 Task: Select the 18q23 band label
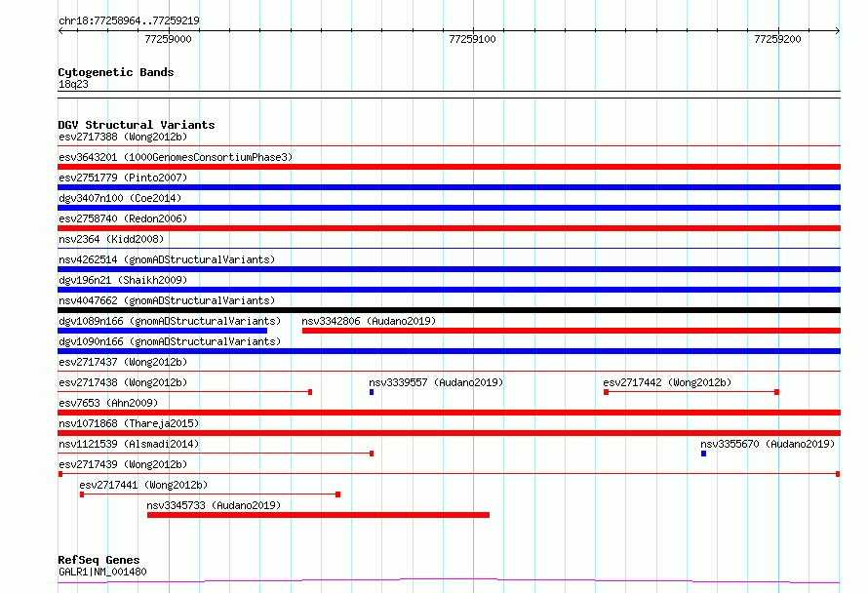(73, 84)
